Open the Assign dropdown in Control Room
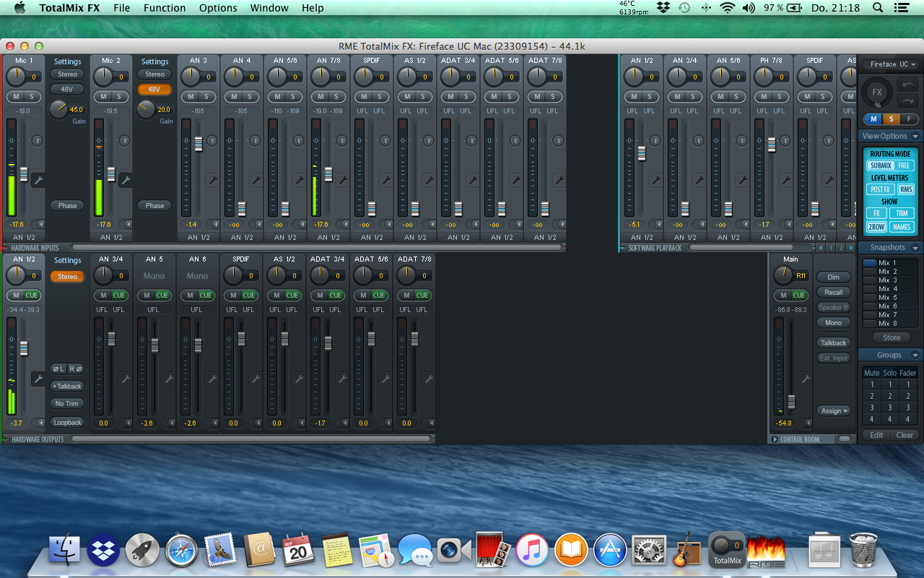This screenshot has width=924, height=578. (834, 411)
